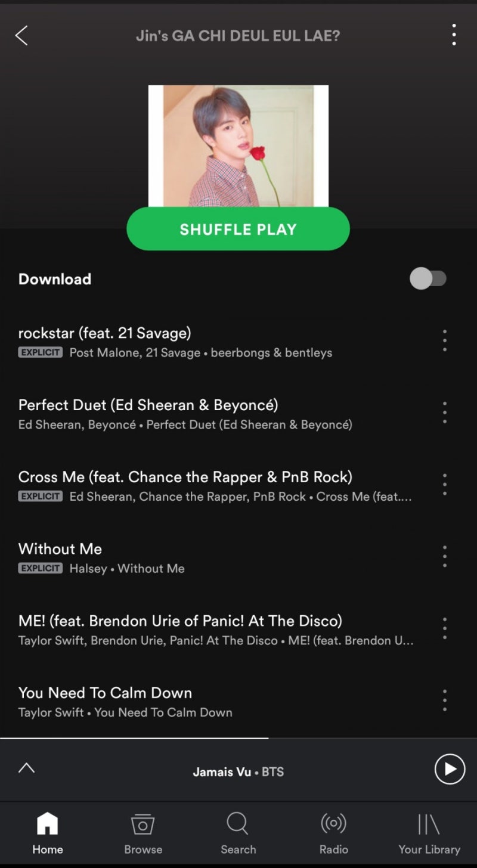Open the Browse tab
Image resolution: width=477 pixels, height=868 pixels.
(x=143, y=833)
